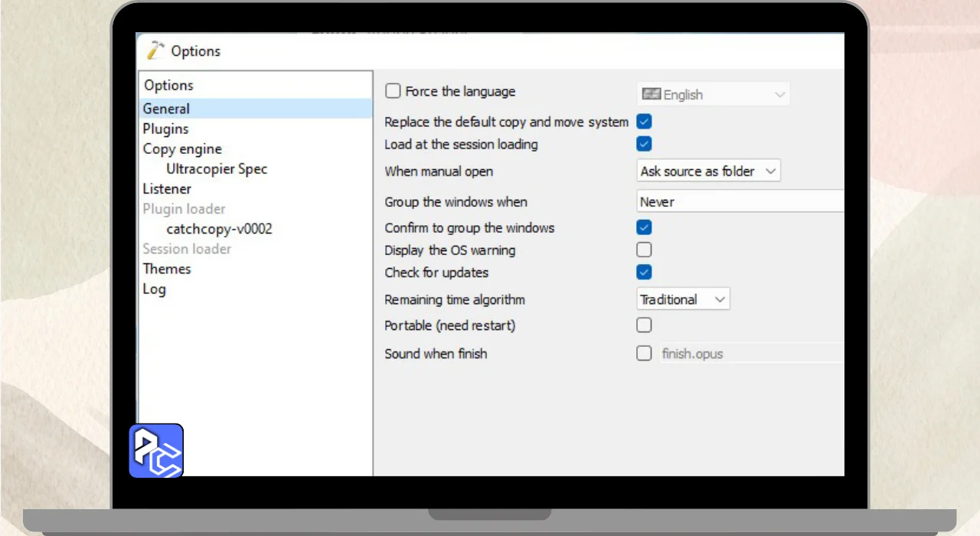Expand the Group the windows when dropdown
Image resolution: width=980 pixels, height=536 pixels.
740,202
